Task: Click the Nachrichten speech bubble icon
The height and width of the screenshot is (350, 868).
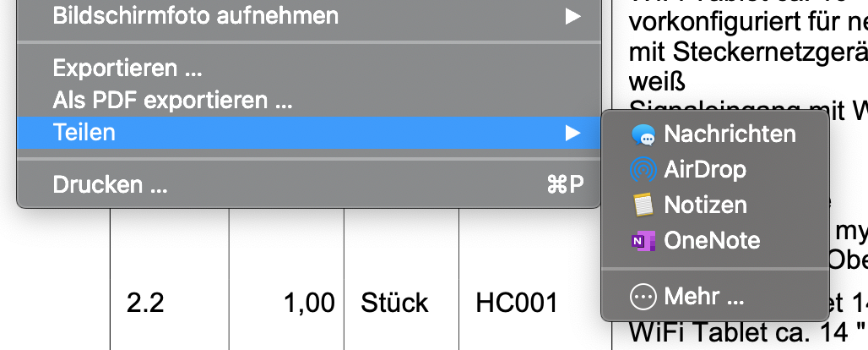Action: pos(643,135)
